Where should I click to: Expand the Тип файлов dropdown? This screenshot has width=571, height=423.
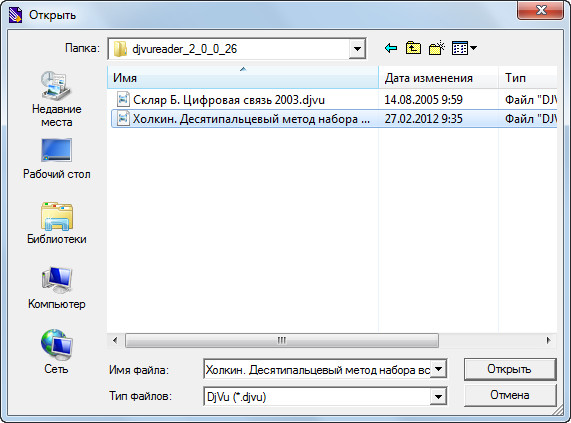tap(438, 396)
